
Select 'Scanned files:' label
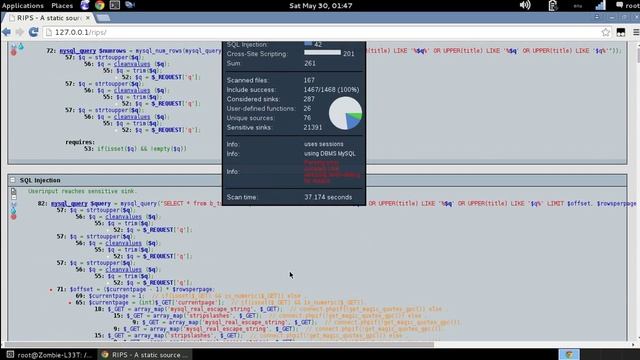(247, 80)
